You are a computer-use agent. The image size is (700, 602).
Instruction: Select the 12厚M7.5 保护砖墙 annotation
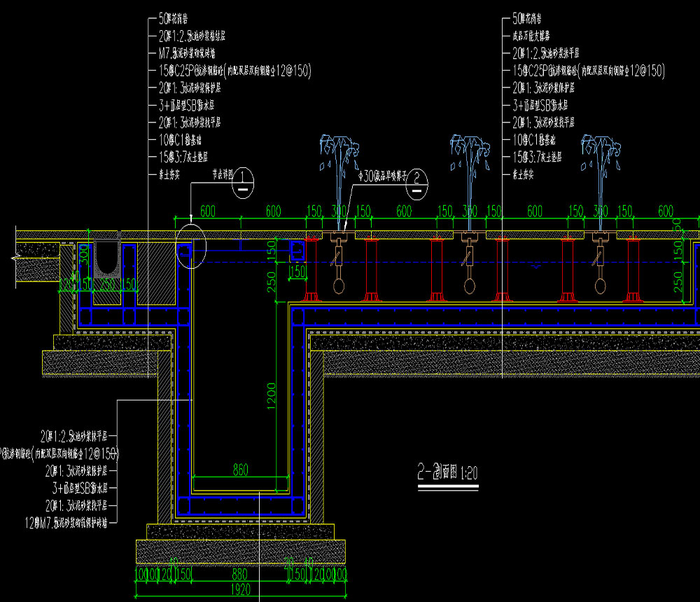tap(66, 523)
